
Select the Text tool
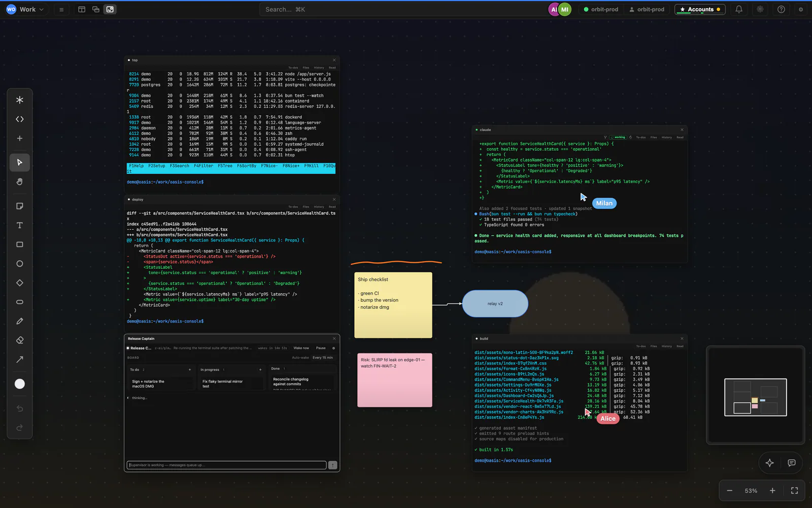pyautogui.click(x=20, y=226)
